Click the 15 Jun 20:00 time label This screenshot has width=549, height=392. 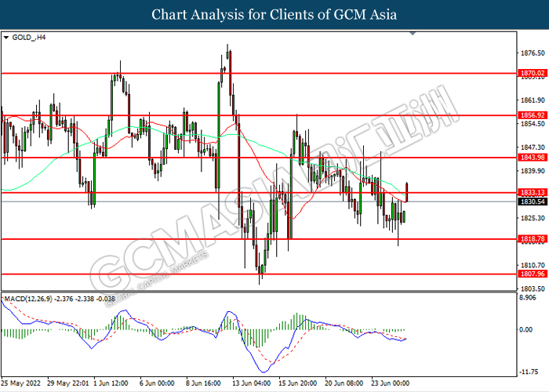(297, 383)
